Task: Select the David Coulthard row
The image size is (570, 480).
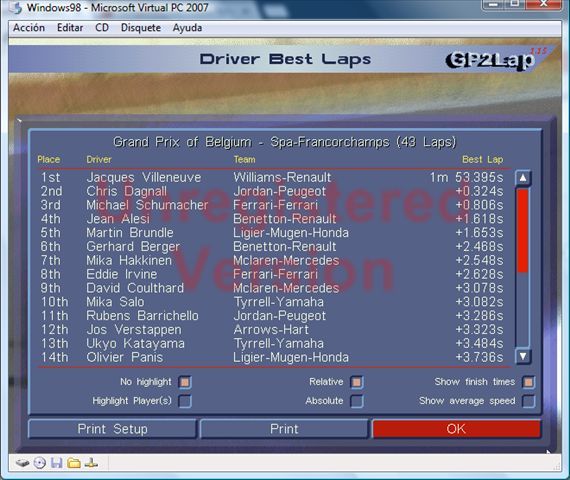Action: click(272, 288)
